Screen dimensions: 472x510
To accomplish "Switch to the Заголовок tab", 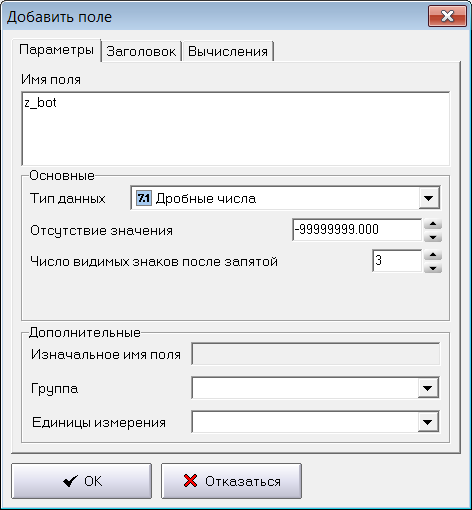I will pyautogui.click(x=141, y=51).
